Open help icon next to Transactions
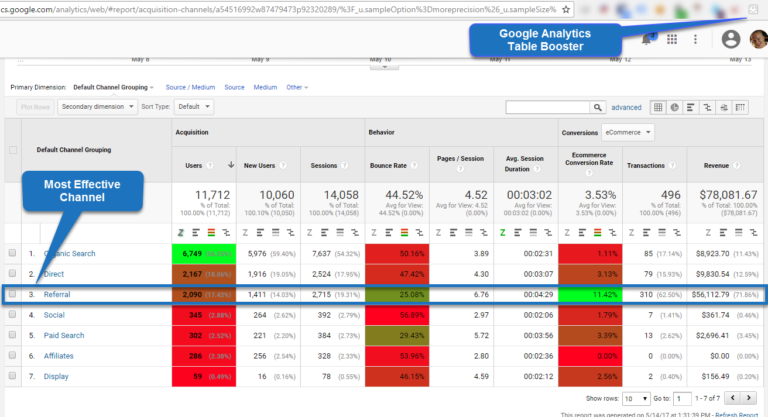Screen dimensions: 768x417 pos(672,166)
